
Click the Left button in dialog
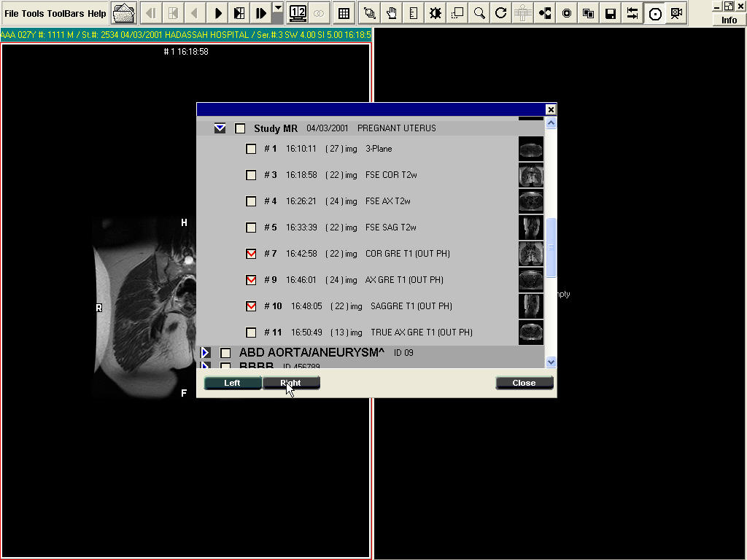232,383
